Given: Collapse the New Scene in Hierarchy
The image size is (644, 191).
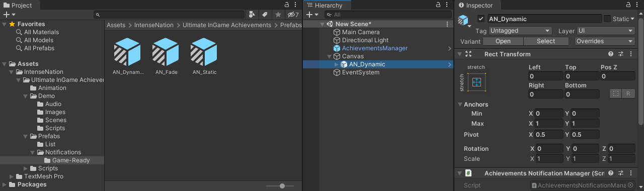Looking at the screenshot, I should click(x=323, y=24).
